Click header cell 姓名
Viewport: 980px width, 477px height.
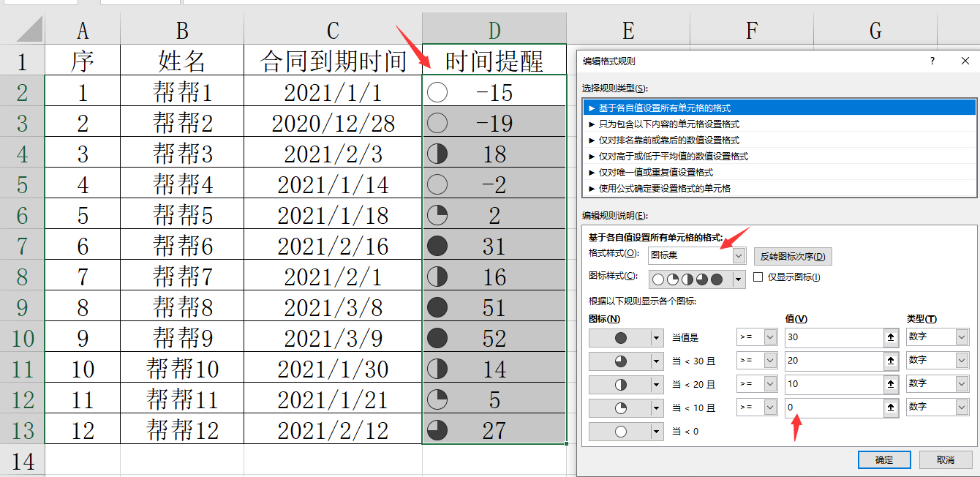[182, 61]
